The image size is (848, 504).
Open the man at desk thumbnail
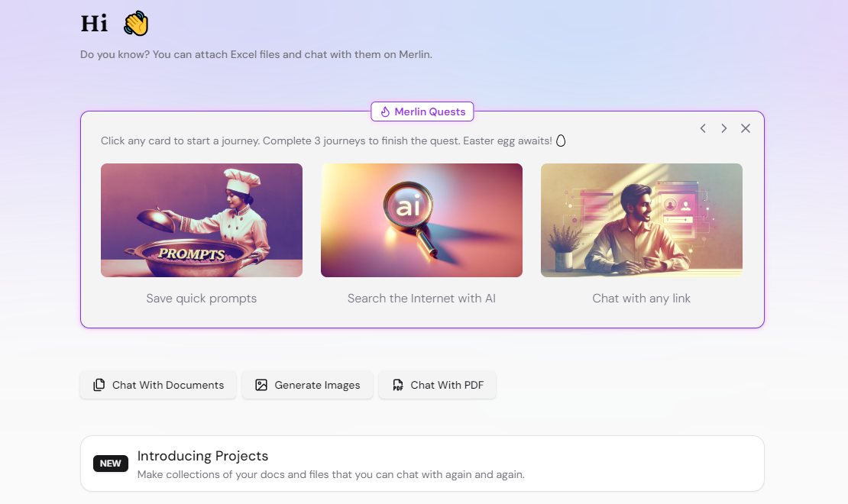click(x=642, y=220)
